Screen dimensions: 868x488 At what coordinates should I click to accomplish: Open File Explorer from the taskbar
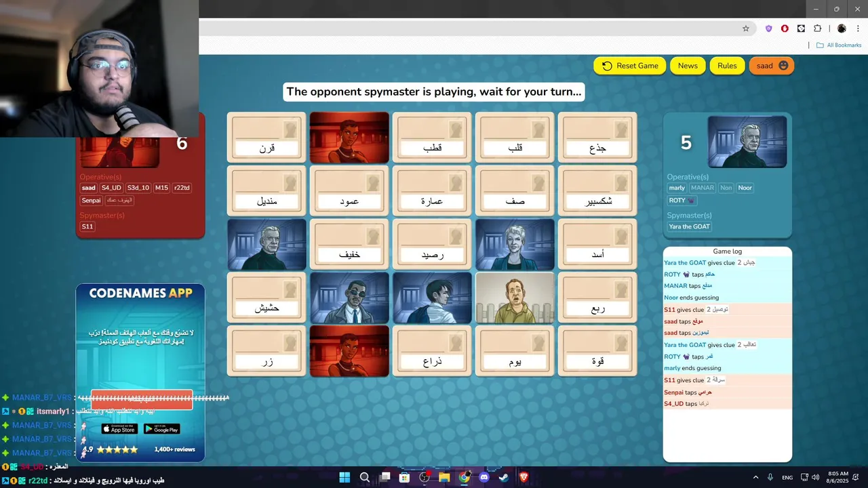444,477
